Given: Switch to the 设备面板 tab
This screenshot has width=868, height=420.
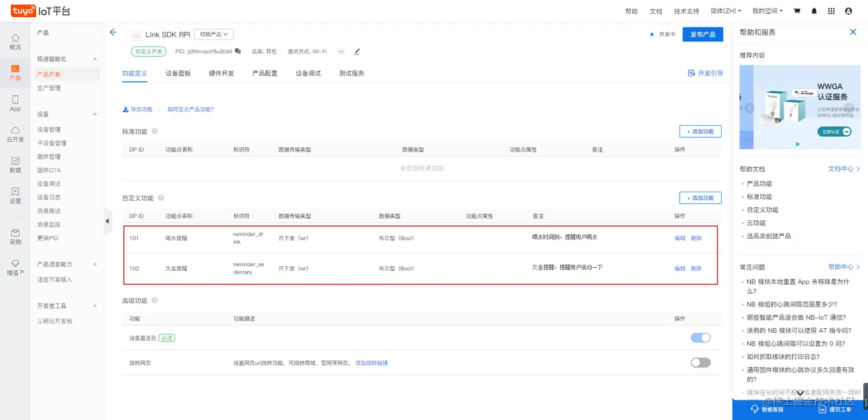Looking at the screenshot, I should pyautogui.click(x=178, y=73).
